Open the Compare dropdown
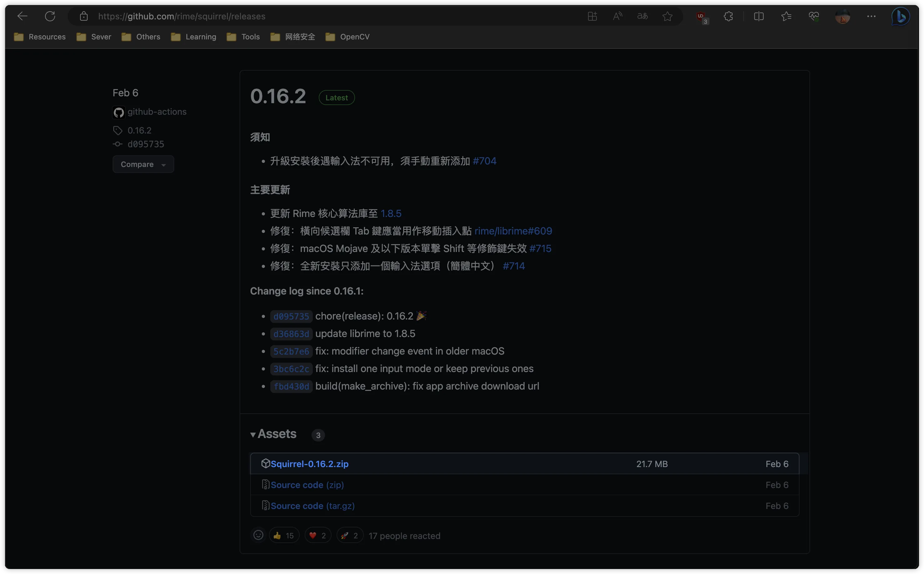 (143, 164)
